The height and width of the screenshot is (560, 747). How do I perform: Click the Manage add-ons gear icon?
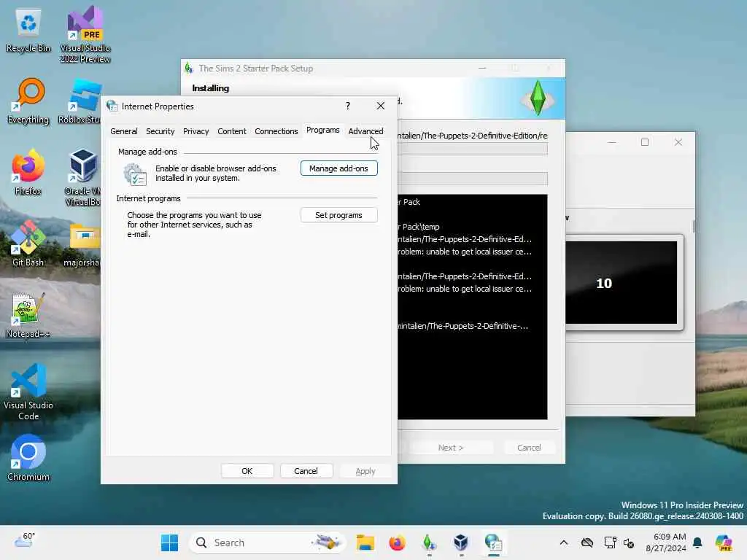(135, 174)
